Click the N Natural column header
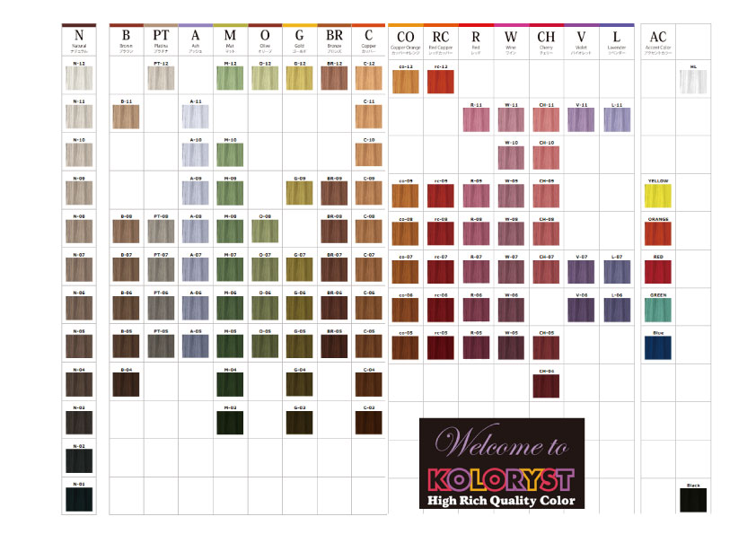The image size is (756, 534). [x=80, y=39]
